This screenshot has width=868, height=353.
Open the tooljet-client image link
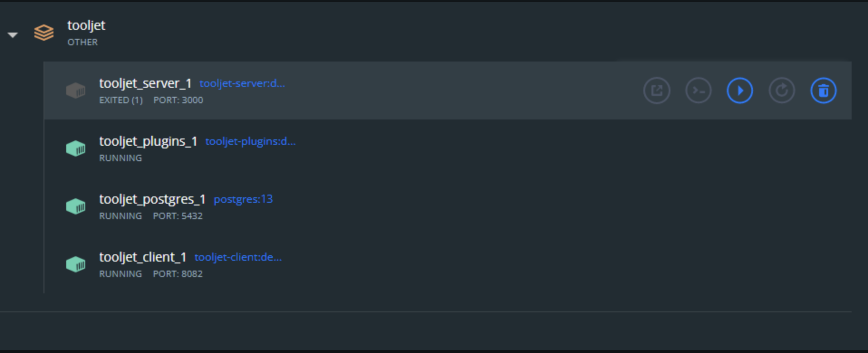tap(237, 257)
